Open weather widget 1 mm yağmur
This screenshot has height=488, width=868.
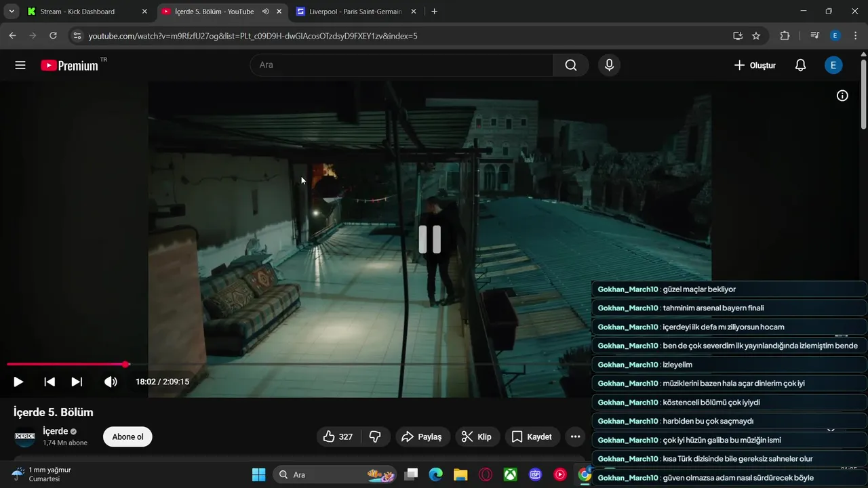[42, 474]
